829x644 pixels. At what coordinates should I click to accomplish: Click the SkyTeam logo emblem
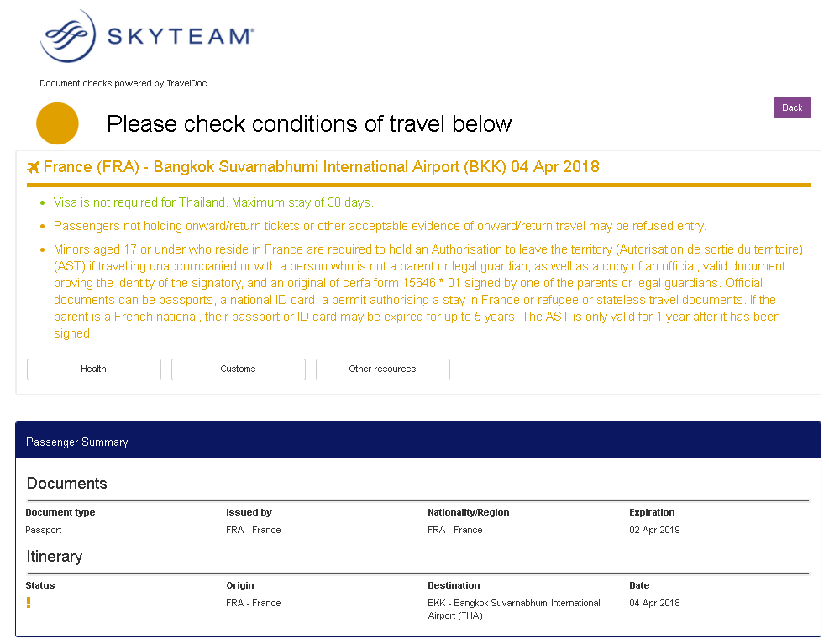click(x=68, y=36)
